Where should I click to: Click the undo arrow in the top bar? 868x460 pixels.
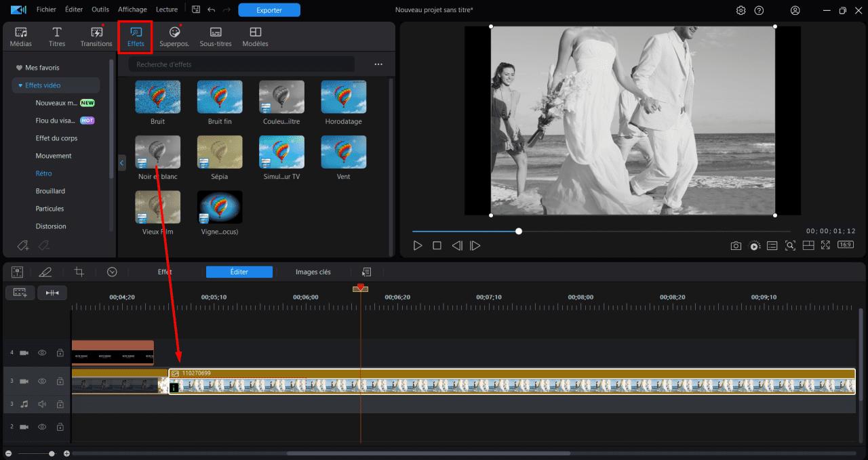click(x=212, y=10)
